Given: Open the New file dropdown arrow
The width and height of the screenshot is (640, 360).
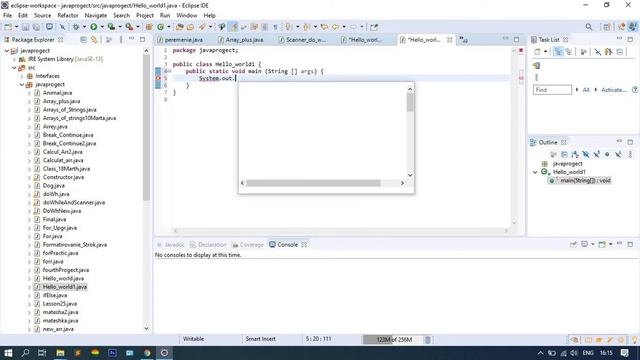Looking at the screenshot, I should point(16,27).
